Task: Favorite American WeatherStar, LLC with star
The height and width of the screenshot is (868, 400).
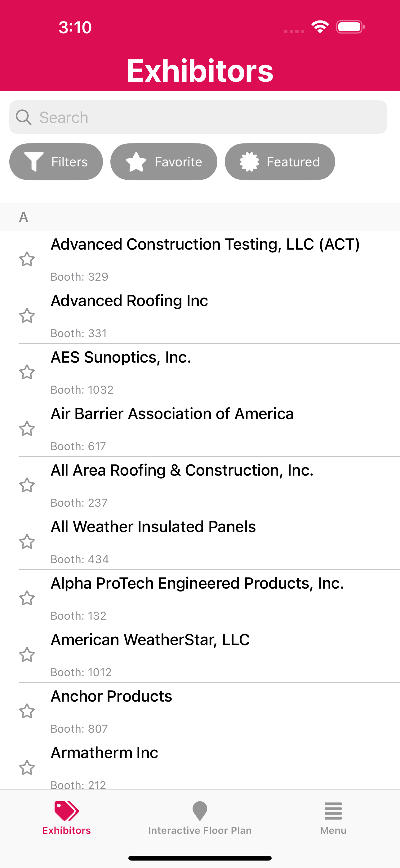Action: coord(27,655)
